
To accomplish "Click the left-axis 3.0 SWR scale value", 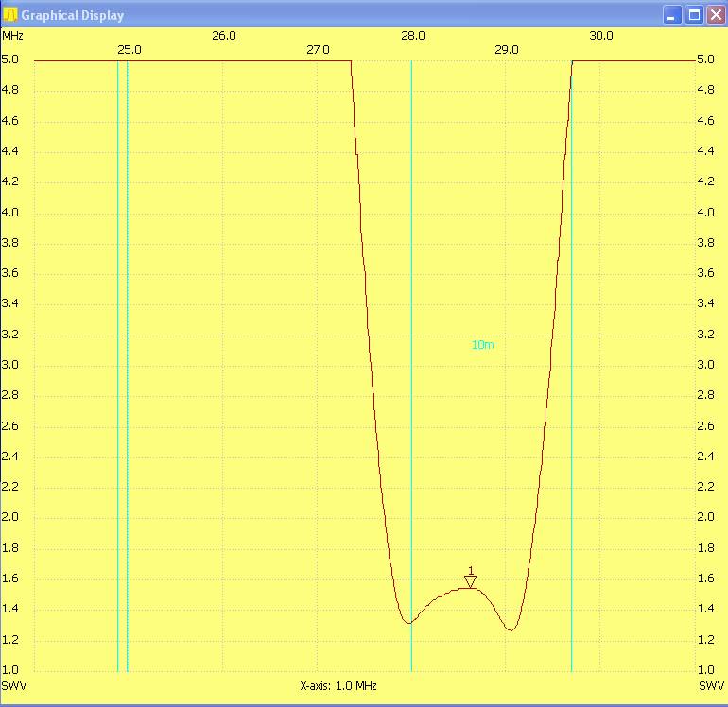I will point(9,365).
